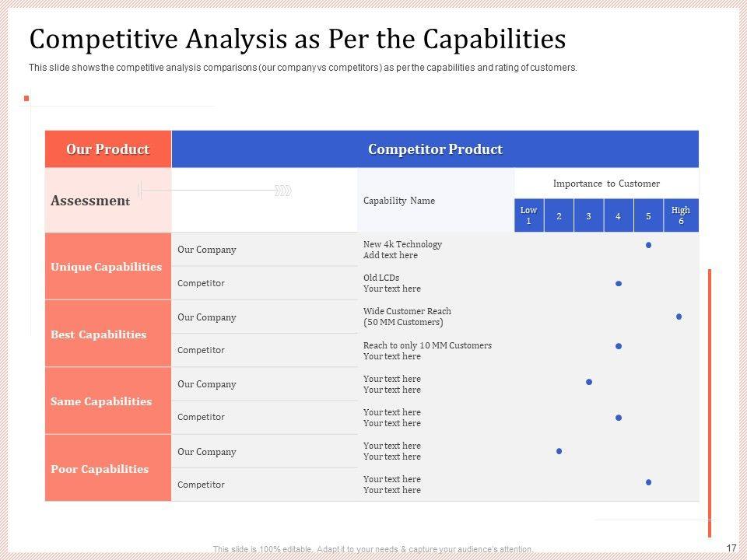Click the High 6 importance column header

point(680,215)
